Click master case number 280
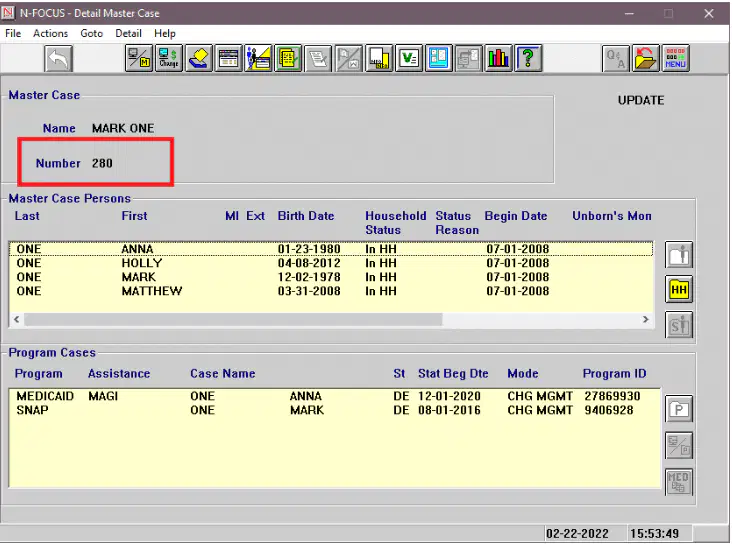Viewport: 732px width, 544px height. tap(102, 163)
